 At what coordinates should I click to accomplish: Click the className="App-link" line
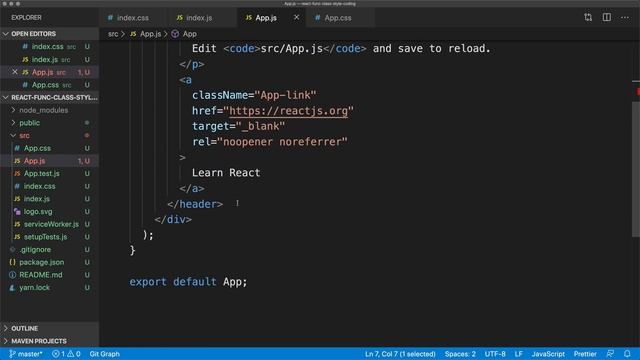click(x=254, y=95)
